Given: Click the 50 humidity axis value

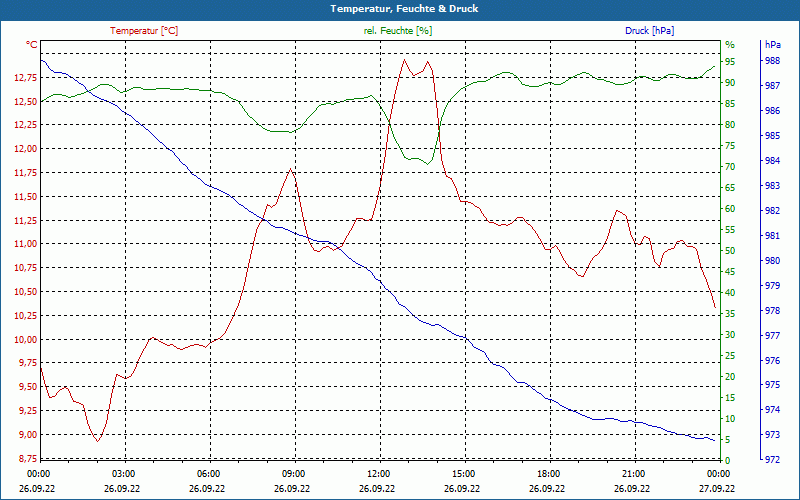Looking at the screenshot, I should (730, 251).
